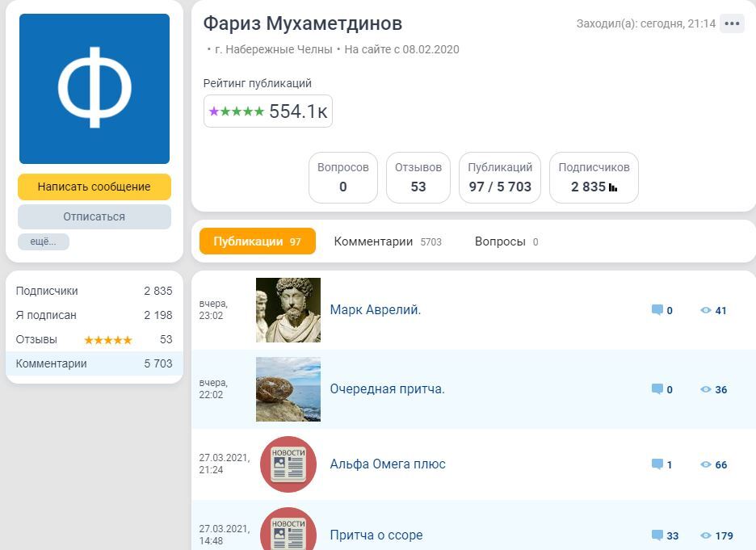The width and height of the screenshot is (756, 550).
Task: Click views eye icon on Очередная притча
Action: coord(706,389)
